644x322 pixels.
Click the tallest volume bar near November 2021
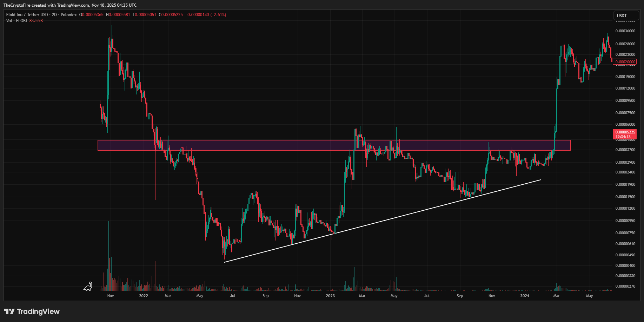(x=108, y=253)
